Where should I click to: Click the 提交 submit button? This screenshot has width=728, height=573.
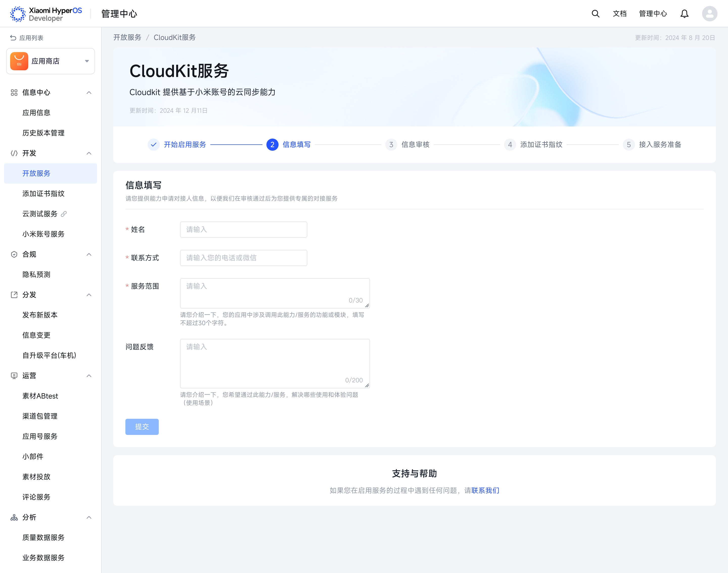pos(142,427)
